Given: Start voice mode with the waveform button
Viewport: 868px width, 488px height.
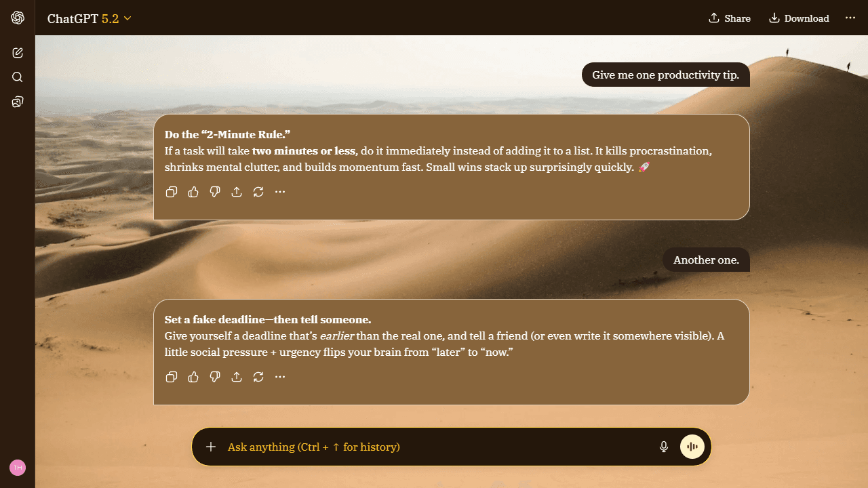Looking at the screenshot, I should (692, 447).
